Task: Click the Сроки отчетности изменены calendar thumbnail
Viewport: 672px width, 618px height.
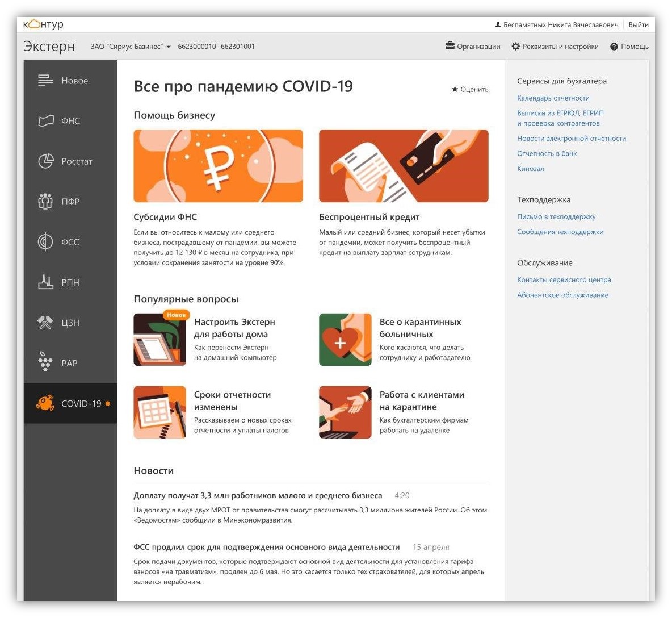Action: pos(160,412)
